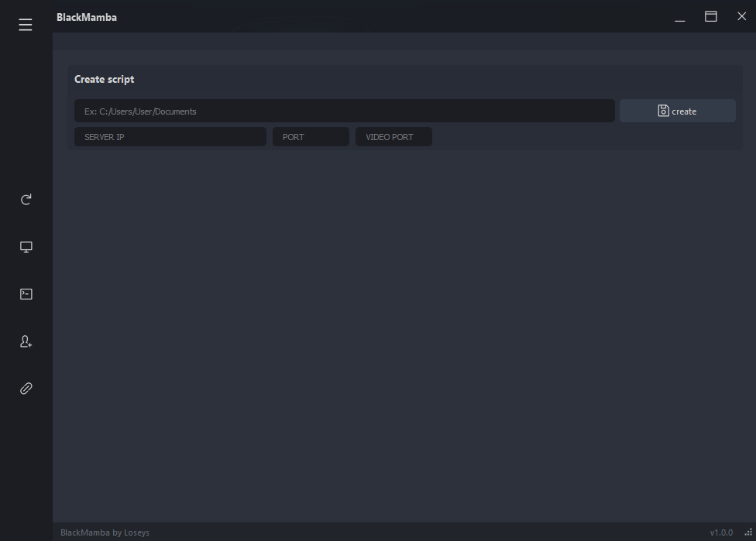Screen dimensions: 756x541
Task: Click the BlackMamba by Loseys text
Action: tap(105, 532)
